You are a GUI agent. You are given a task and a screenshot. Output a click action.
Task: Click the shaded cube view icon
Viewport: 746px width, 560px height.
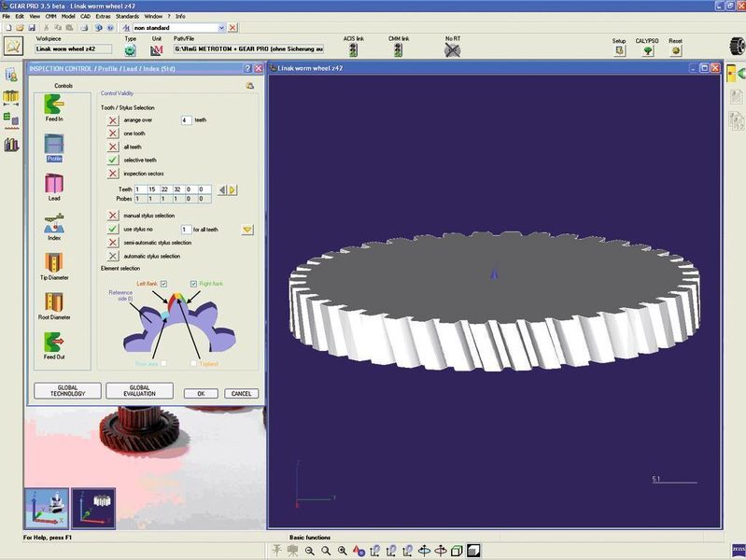point(473,551)
